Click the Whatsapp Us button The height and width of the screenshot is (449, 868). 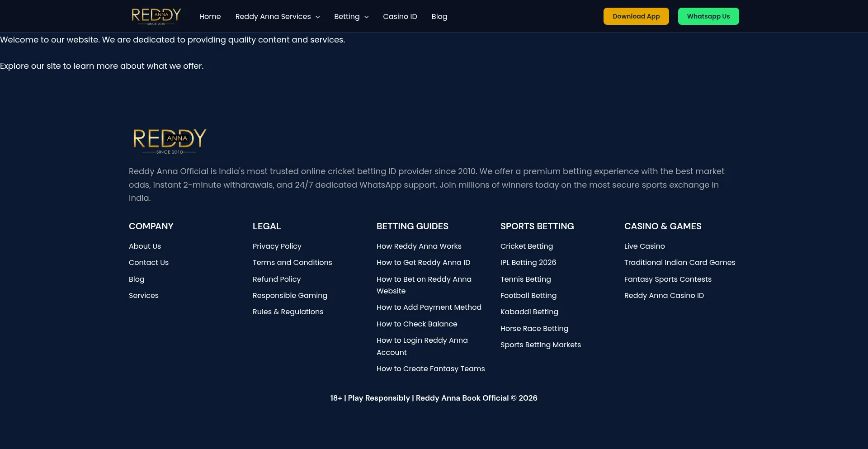(708, 16)
